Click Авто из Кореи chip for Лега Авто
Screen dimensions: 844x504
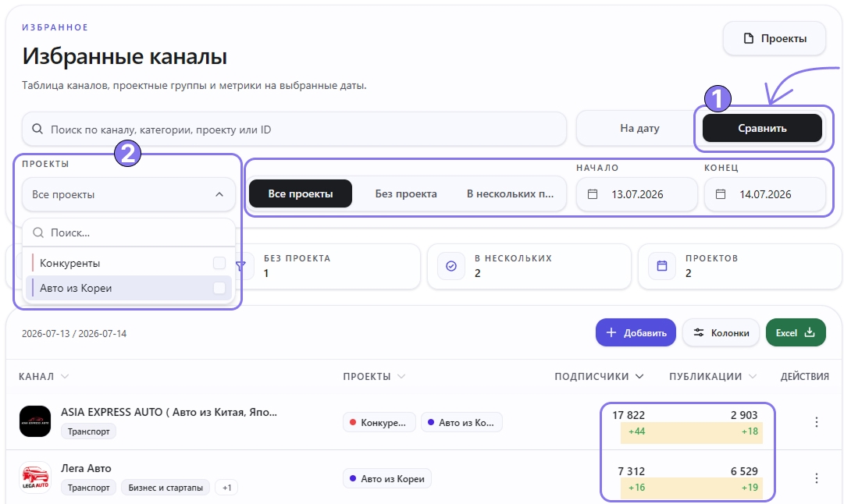pyautogui.click(x=387, y=478)
